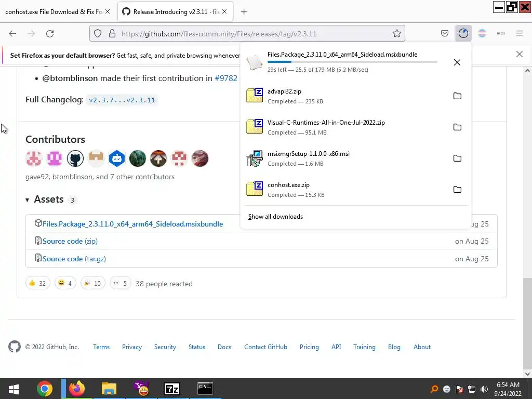532x399 pixels.
Task: Open a new browser tab
Action: tap(244, 12)
